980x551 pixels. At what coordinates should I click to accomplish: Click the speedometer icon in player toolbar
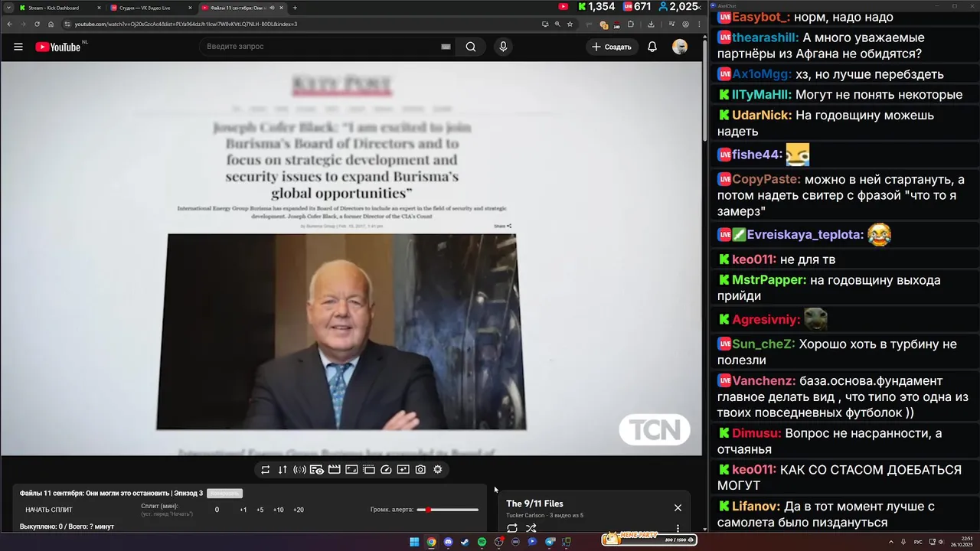pos(386,470)
